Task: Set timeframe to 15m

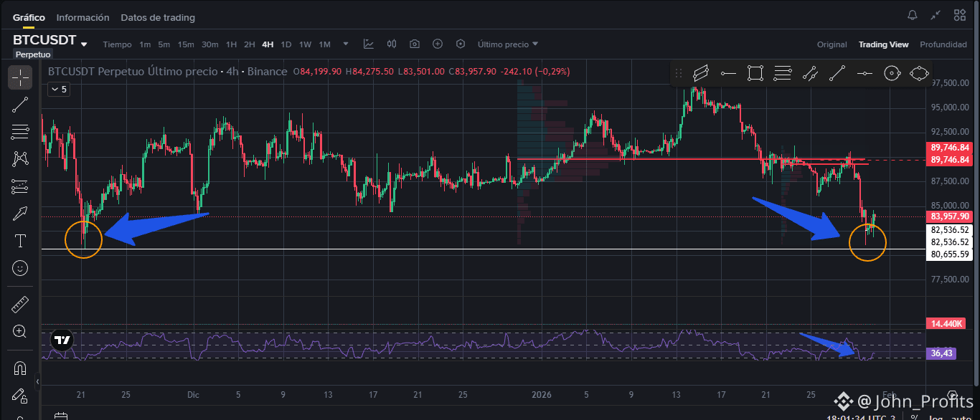Action: point(186,44)
